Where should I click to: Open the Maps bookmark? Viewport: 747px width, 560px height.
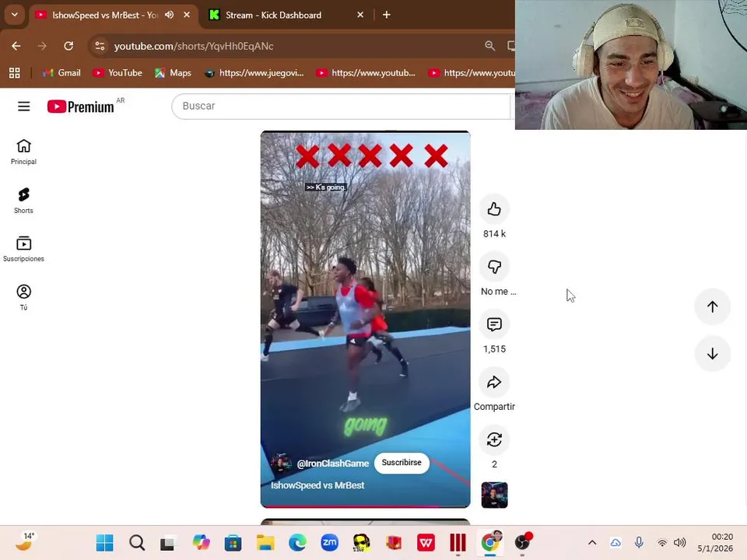click(173, 73)
